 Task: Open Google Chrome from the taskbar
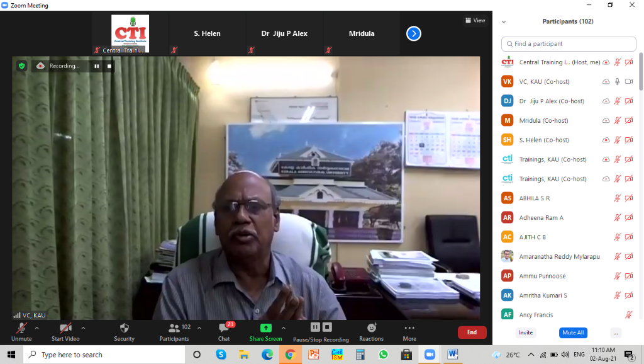click(291, 355)
